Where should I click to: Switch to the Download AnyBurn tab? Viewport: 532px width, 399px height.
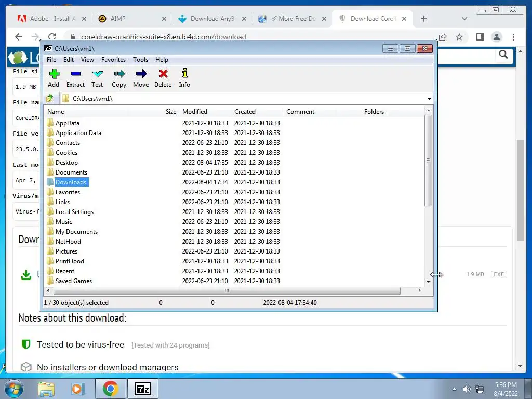pyautogui.click(x=212, y=19)
